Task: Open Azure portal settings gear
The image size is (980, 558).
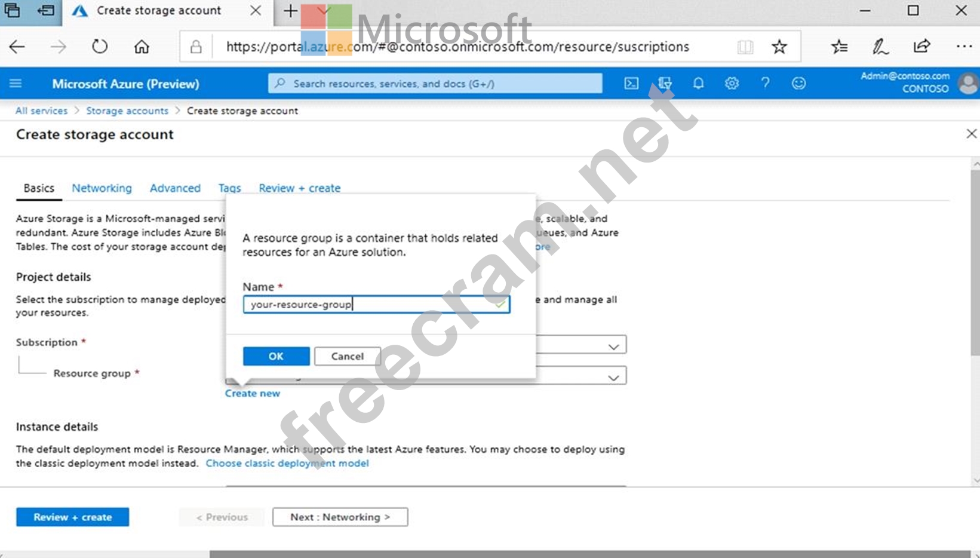Action: coord(732,84)
